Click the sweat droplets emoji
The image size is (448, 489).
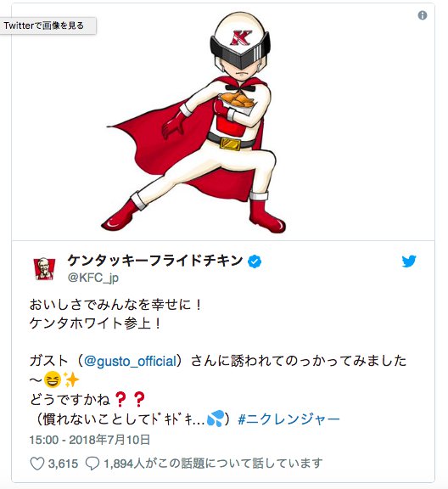216,419
